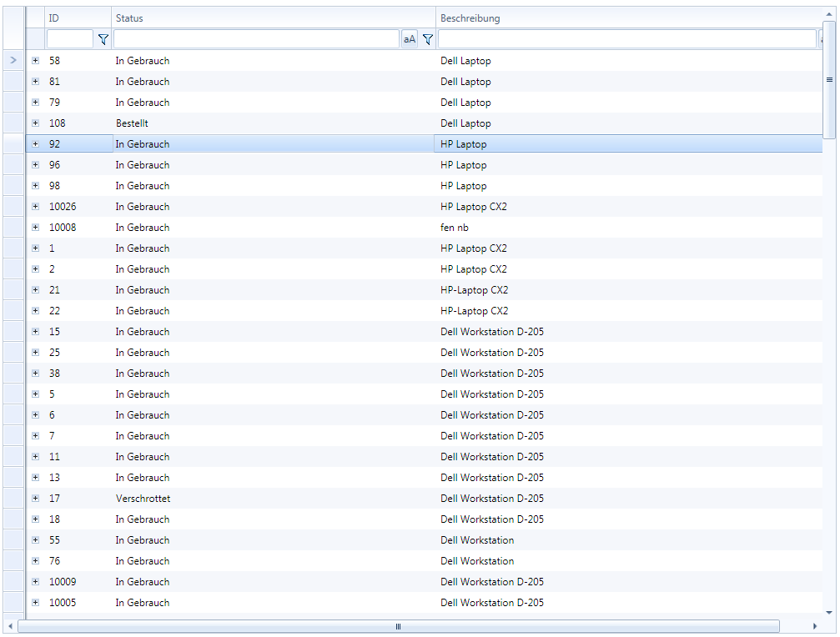Select Dell Workstation D-205 cell in row 38

tap(629, 373)
